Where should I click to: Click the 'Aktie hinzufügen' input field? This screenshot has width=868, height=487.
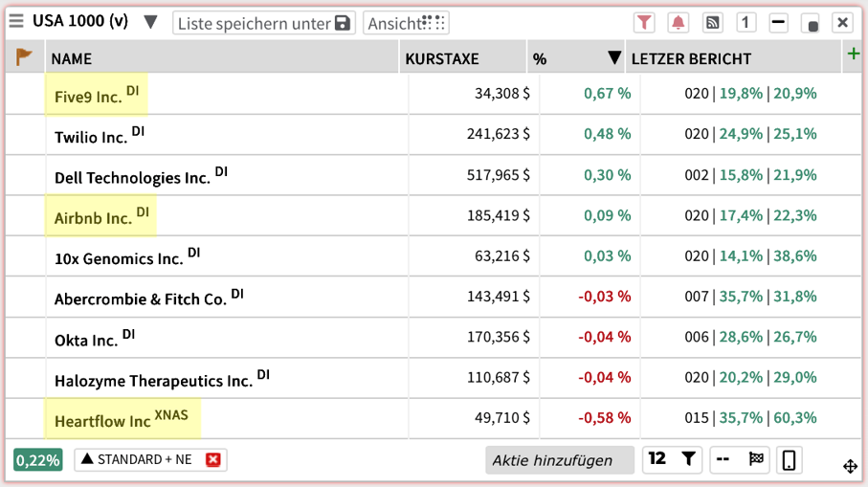(x=560, y=460)
